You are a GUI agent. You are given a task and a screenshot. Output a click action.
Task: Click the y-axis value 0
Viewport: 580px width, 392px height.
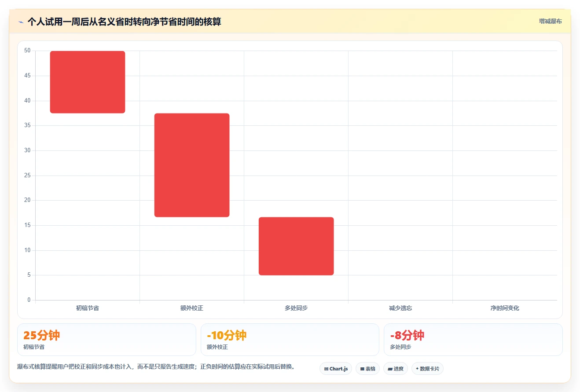29,300
